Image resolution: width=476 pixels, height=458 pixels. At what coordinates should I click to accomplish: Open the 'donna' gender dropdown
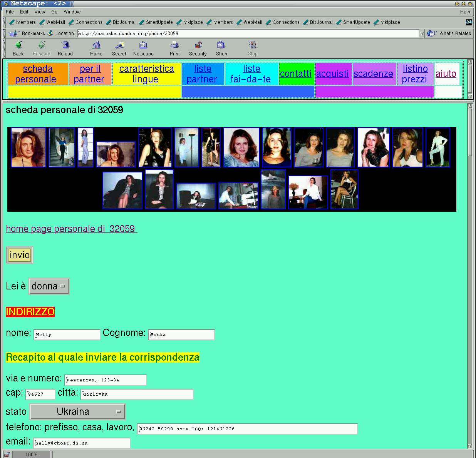pos(49,286)
